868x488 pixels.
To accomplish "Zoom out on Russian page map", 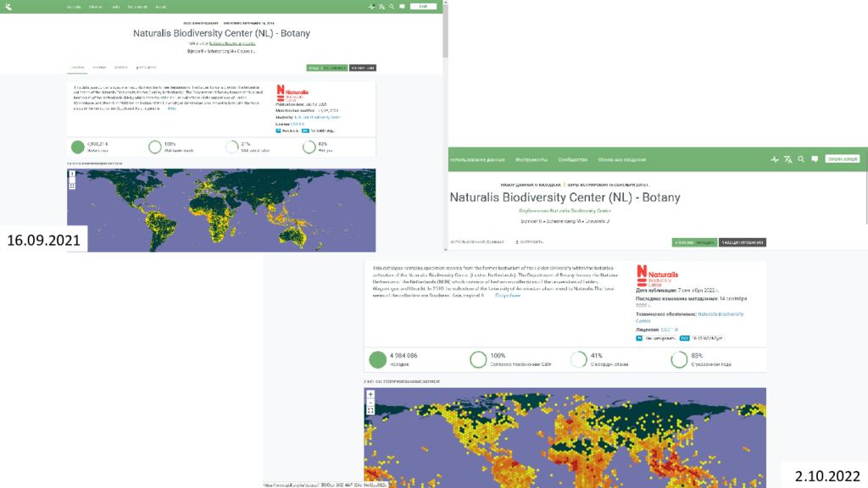I will pos(370,402).
